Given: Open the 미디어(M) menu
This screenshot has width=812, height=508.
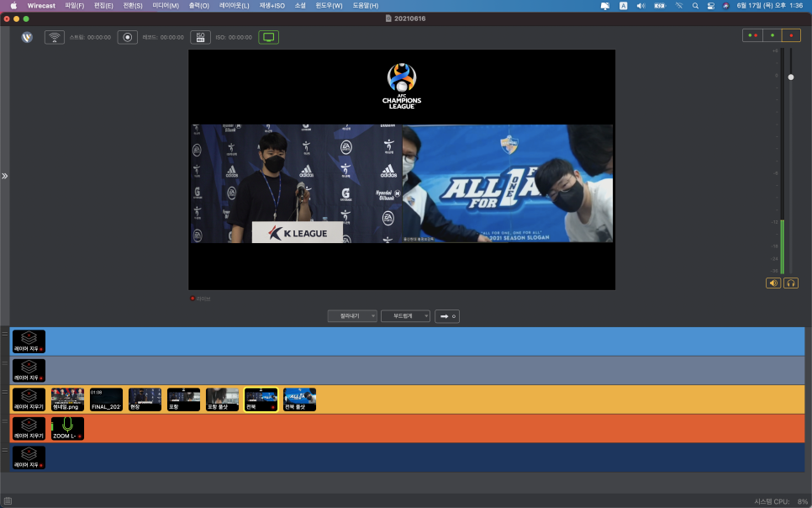Looking at the screenshot, I should point(166,6).
